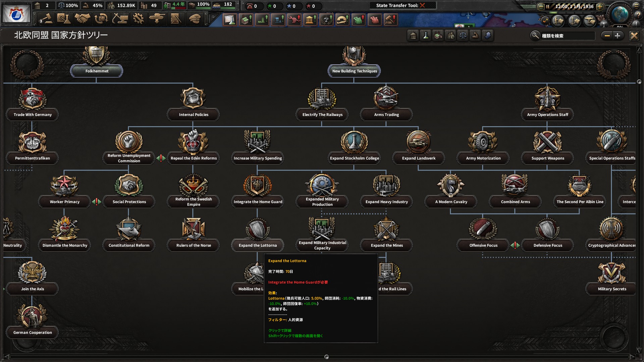Open the trade crates icon

pos(101,19)
